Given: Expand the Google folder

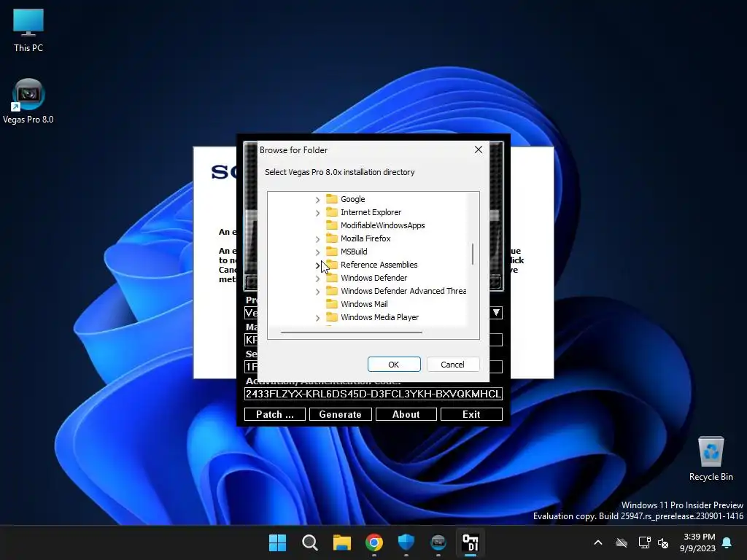Looking at the screenshot, I should (318, 200).
